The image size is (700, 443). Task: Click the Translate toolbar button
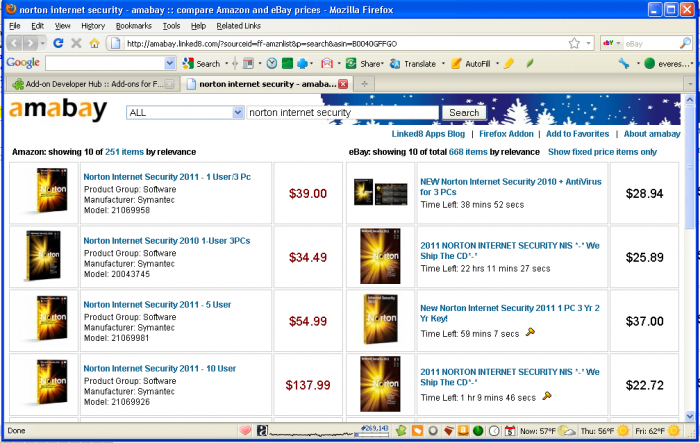tap(413, 64)
